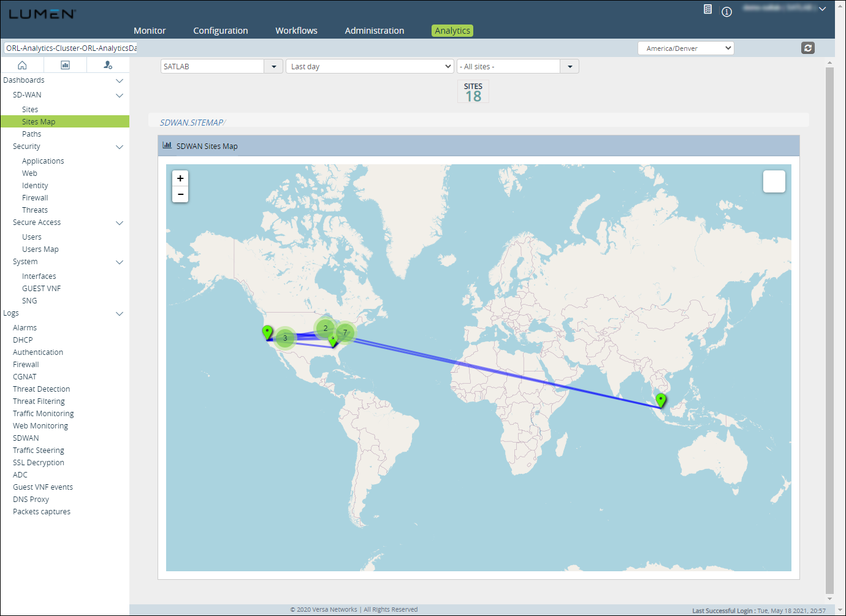Switch to the Analytics tab
This screenshot has width=846, height=616.
coord(452,30)
